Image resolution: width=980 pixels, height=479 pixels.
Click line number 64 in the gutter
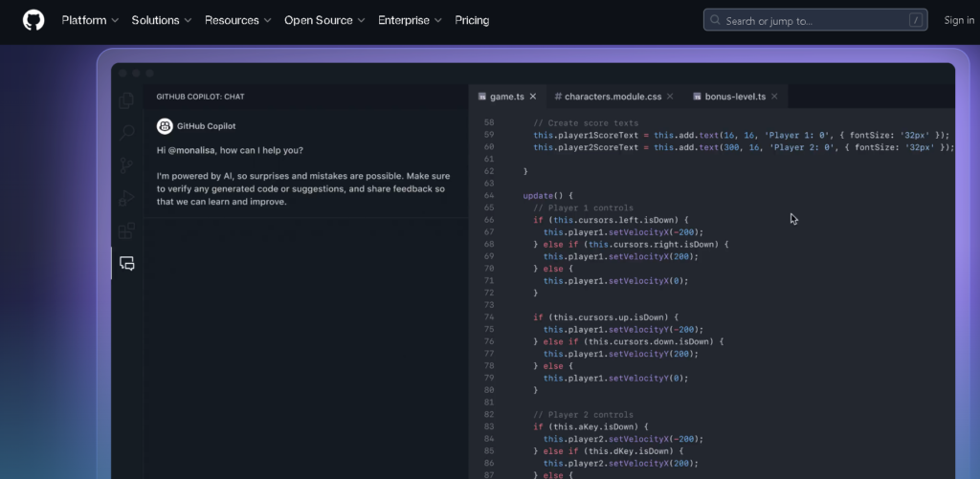tap(489, 195)
